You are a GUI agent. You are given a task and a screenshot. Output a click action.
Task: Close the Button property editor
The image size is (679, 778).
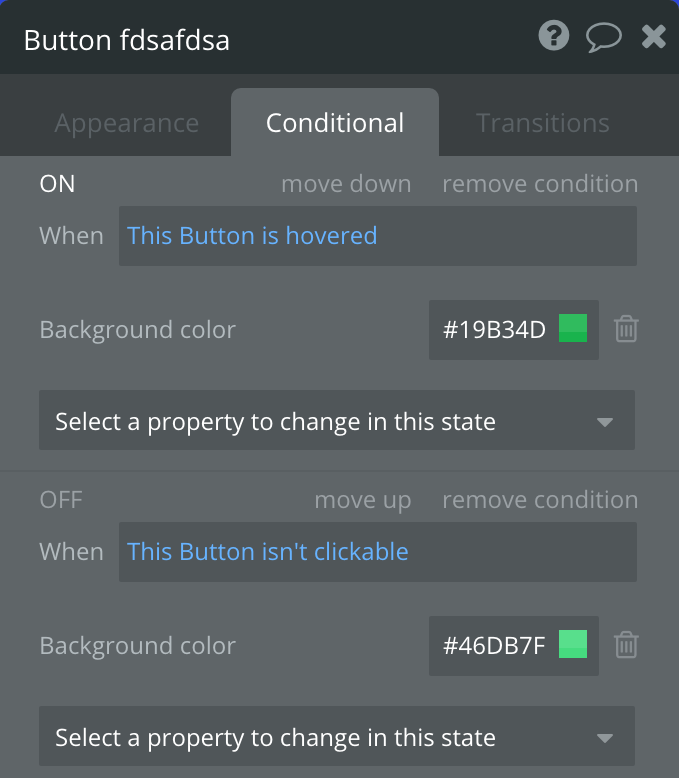[653, 38]
